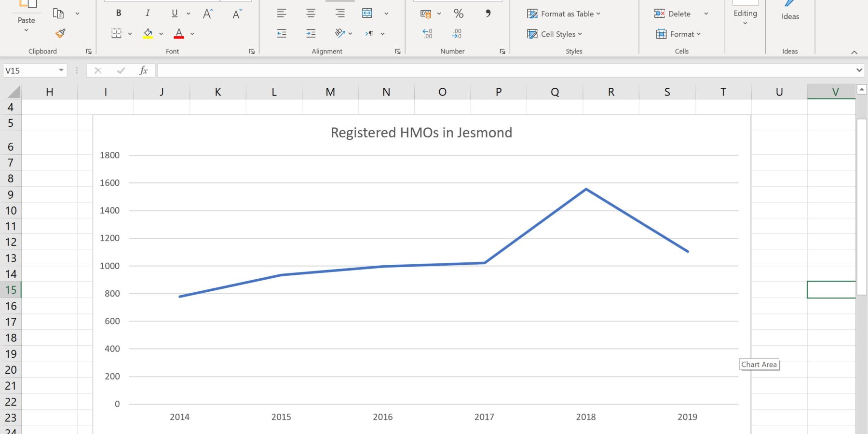Image resolution: width=868 pixels, height=434 pixels.
Task: Click the Increase Indent icon
Action: [311, 33]
